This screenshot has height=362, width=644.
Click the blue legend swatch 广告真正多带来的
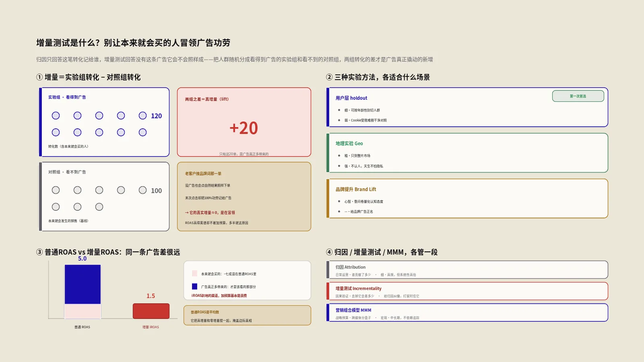195,286
